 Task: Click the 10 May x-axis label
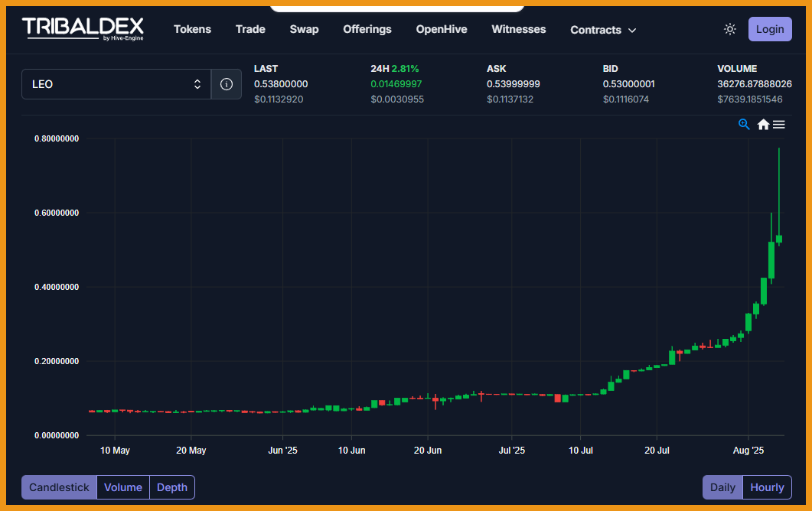click(115, 451)
